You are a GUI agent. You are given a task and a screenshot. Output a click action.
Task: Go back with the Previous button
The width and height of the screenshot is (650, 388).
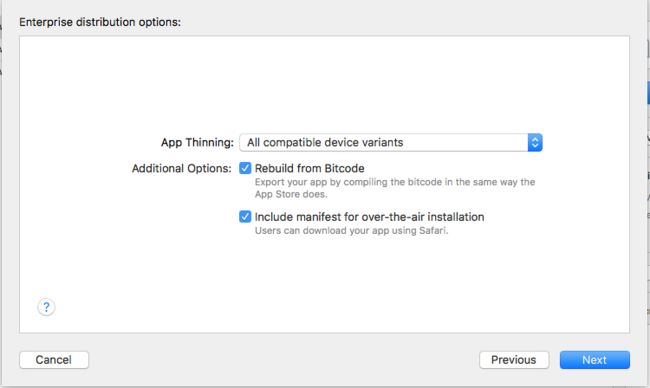pyautogui.click(x=514, y=360)
